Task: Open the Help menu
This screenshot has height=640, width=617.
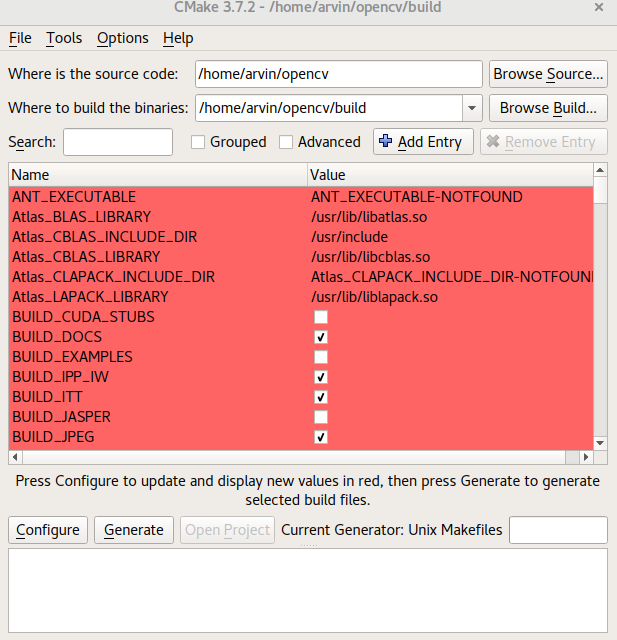Action: pyautogui.click(x=178, y=38)
